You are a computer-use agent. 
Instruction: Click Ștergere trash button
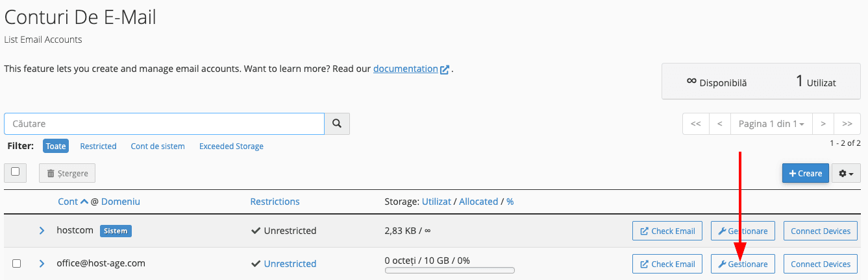click(x=68, y=173)
